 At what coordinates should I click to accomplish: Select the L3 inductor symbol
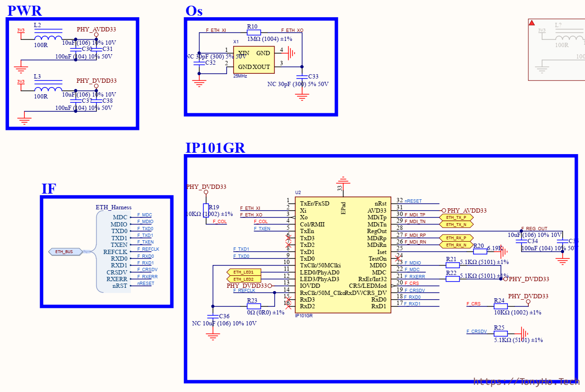(x=48, y=89)
